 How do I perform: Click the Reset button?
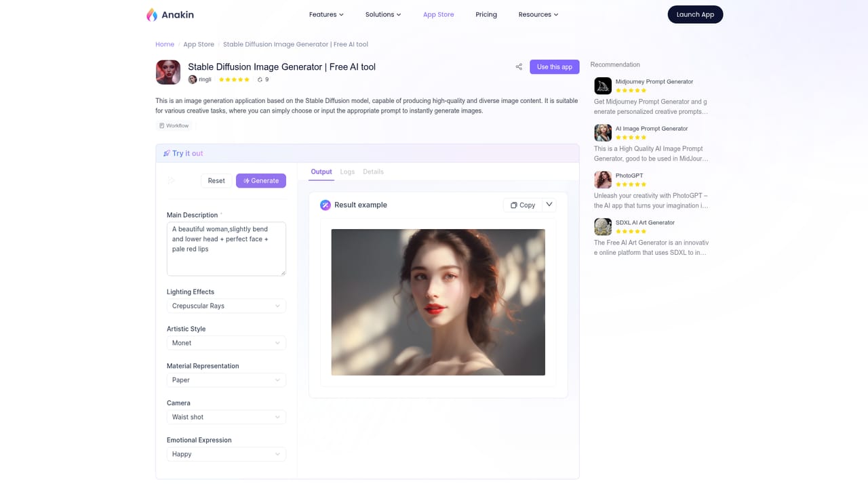pyautogui.click(x=216, y=180)
